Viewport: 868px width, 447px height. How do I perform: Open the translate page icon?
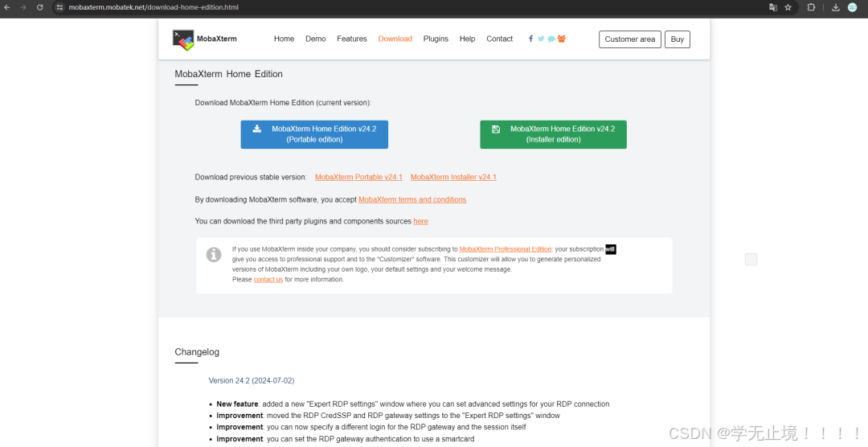(x=773, y=7)
